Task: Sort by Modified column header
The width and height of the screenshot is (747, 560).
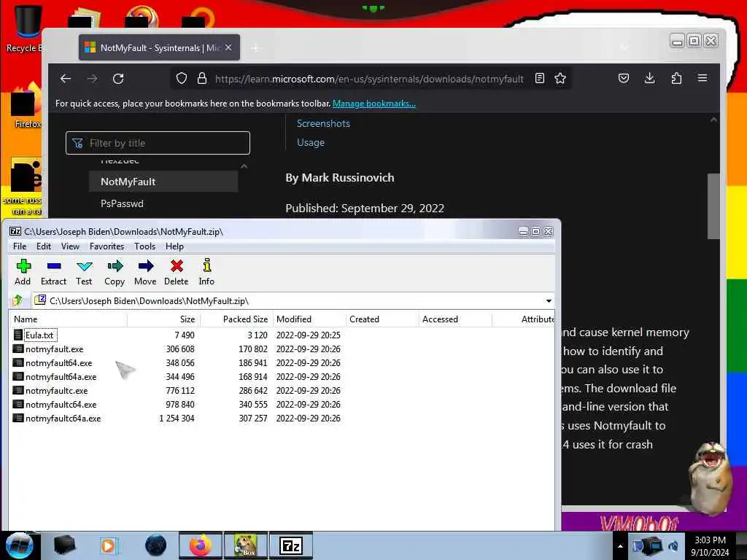Action: [309, 319]
